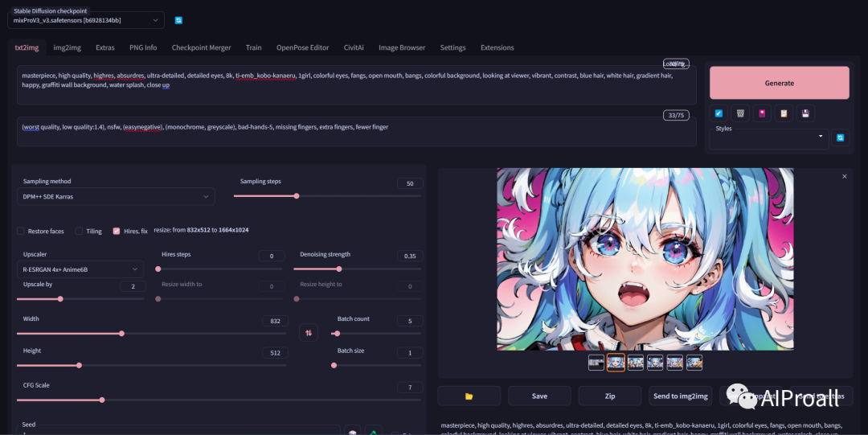This screenshot has width=868, height=435.
Task: Click the Zip button
Action: [x=609, y=396]
